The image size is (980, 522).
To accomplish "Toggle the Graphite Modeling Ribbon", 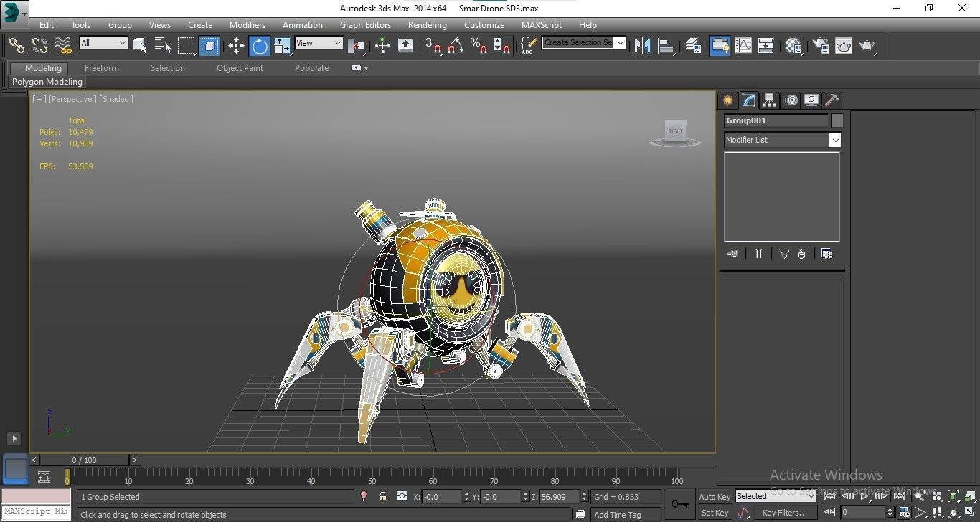I will 720,45.
